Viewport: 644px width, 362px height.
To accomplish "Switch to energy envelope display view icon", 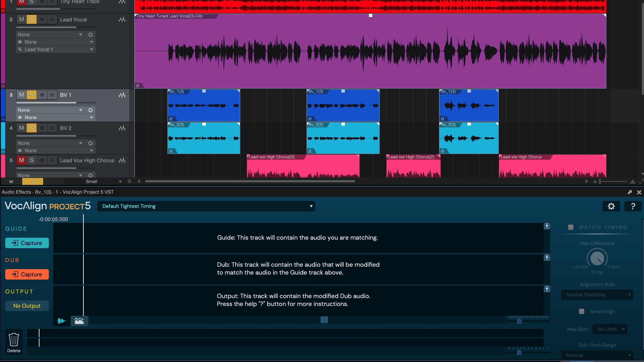I will [79, 321].
